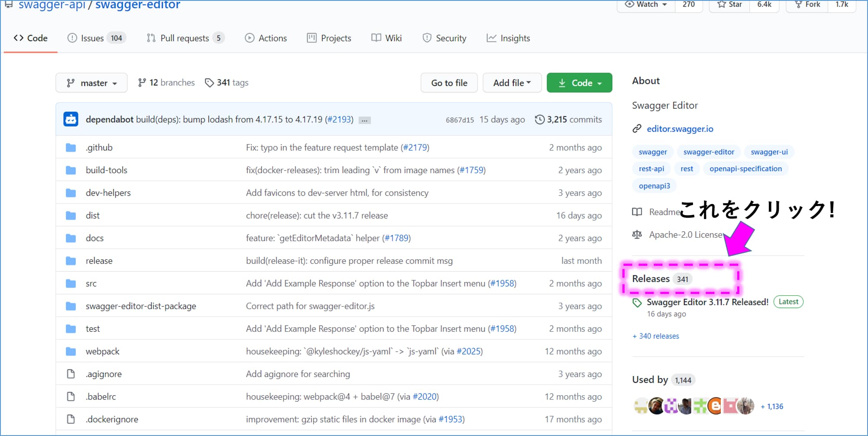Open the Apache-2.0 License link
This screenshot has height=436, width=868.
pos(686,235)
